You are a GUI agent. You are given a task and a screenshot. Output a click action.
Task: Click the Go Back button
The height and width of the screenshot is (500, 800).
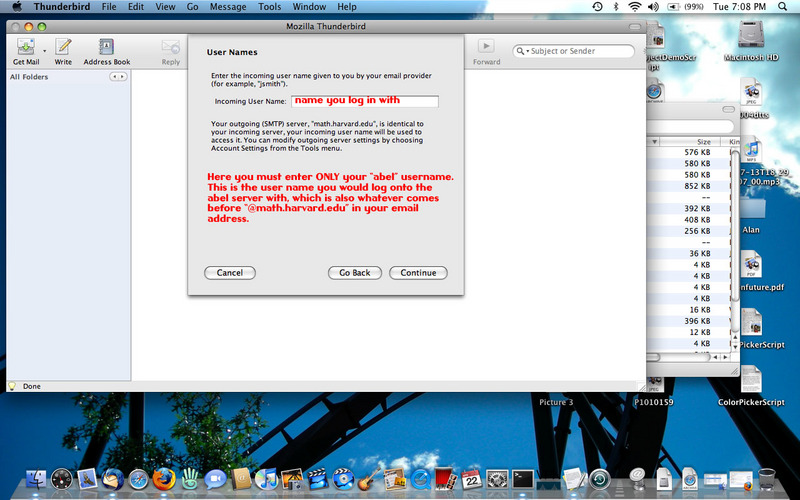[x=354, y=273]
